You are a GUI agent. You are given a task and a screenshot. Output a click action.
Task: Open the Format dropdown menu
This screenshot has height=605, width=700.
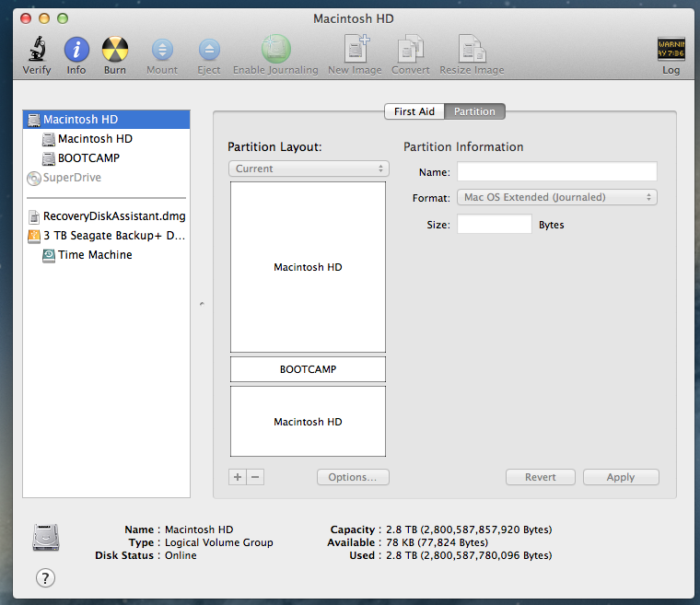557,197
